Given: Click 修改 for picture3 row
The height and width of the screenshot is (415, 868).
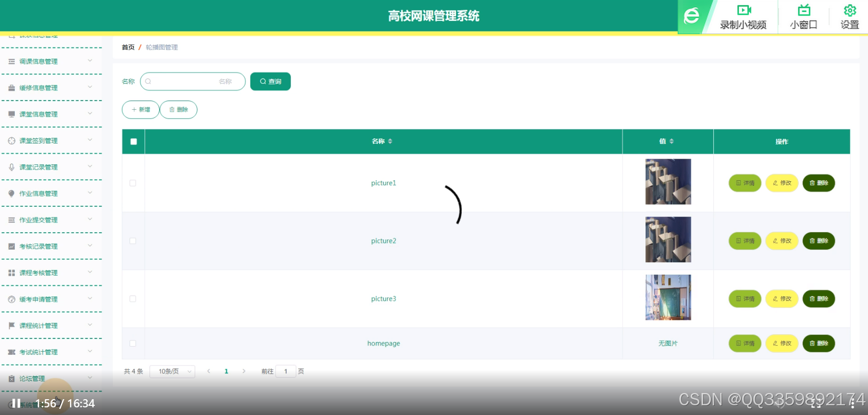Looking at the screenshot, I should (782, 299).
